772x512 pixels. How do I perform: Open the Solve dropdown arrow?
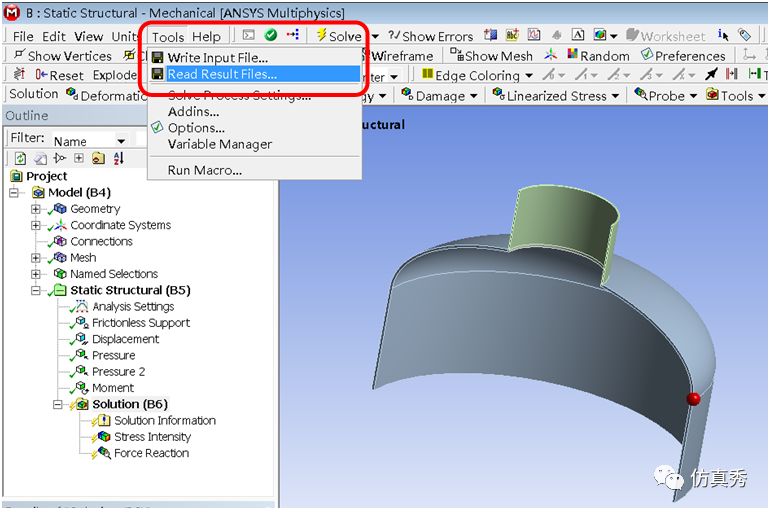click(x=375, y=36)
